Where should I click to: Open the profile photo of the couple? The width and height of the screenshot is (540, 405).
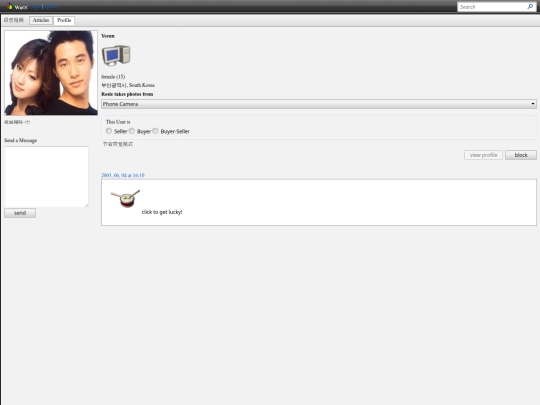tap(51, 73)
